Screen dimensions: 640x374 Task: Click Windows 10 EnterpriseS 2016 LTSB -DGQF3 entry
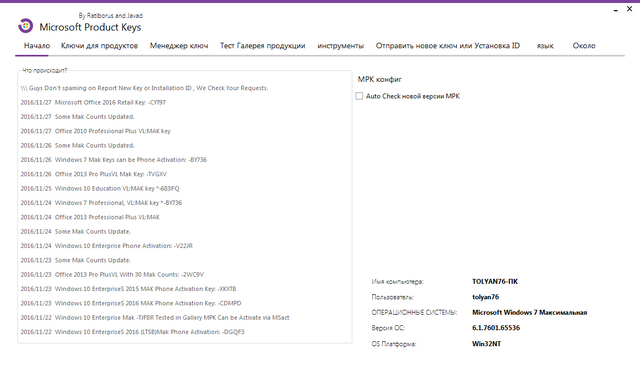[x=133, y=331]
